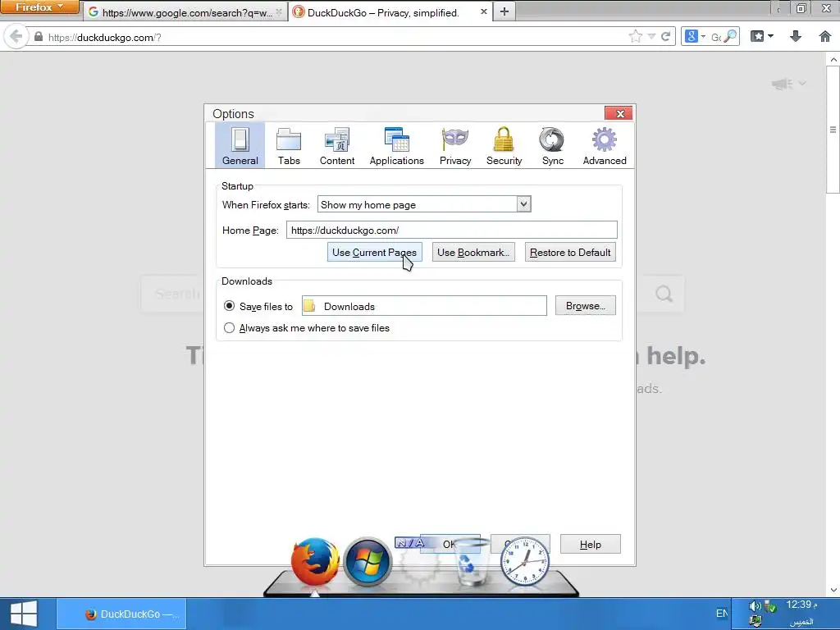The image size is (840, 630).
Task: Click the address bar URL
Action: pyautogui.click(x=104, y=37)
